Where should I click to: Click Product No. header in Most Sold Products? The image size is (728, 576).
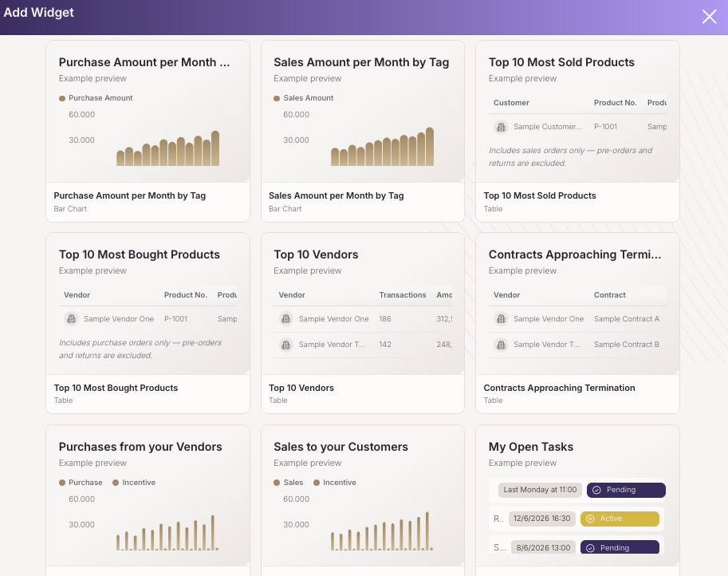coord(616,103)
